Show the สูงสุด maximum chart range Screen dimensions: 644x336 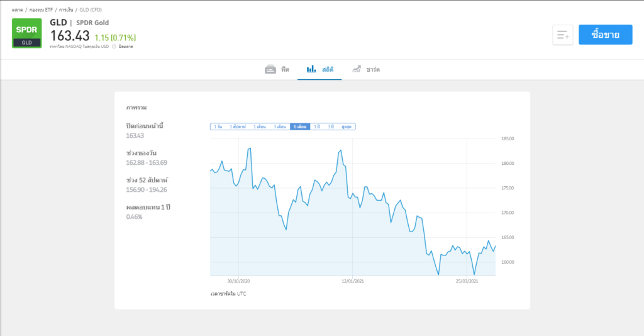pos(347,126)
